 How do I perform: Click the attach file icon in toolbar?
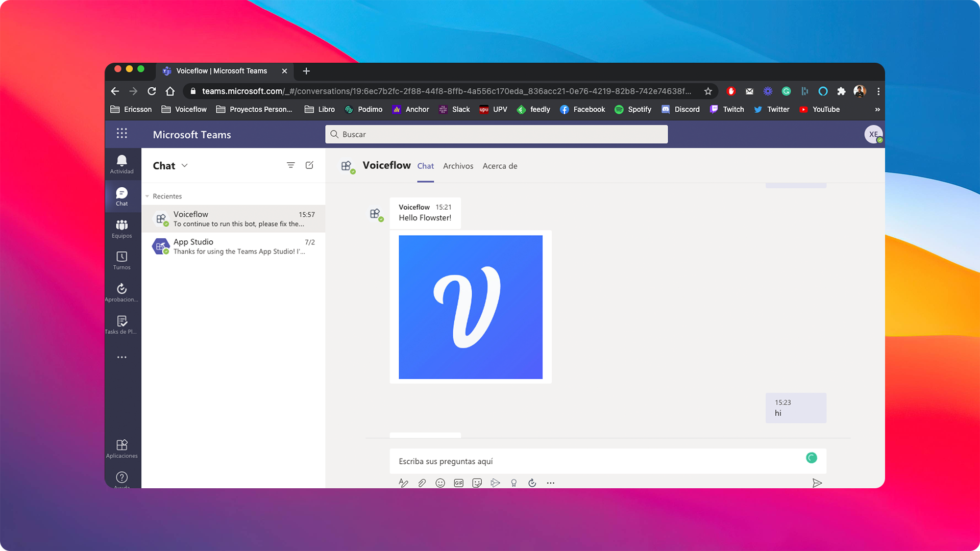[421, 482]
